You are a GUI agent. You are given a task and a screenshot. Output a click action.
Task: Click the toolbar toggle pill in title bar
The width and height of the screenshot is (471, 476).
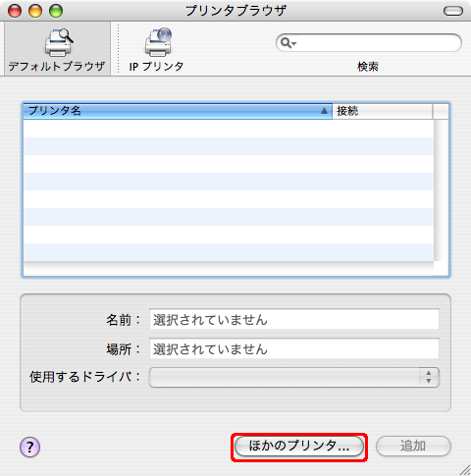click(453, 11)
